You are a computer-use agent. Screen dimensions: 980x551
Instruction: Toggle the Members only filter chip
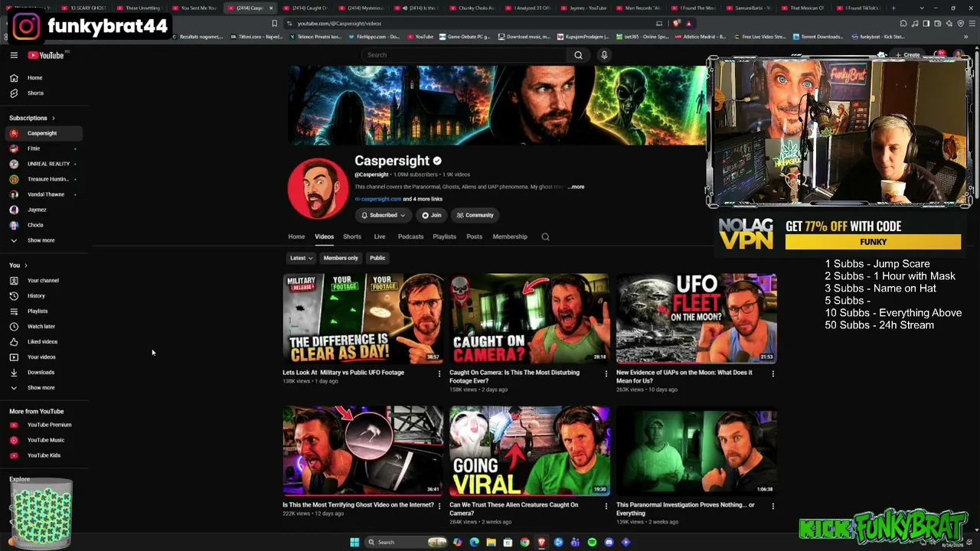pyautogui.click(x=341, y=259)
